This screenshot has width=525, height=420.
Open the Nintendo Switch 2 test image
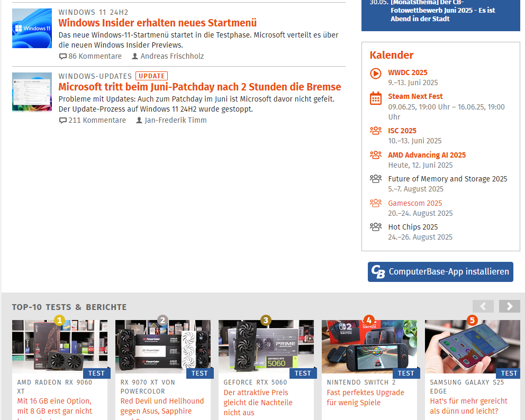[x=369, y=346]
